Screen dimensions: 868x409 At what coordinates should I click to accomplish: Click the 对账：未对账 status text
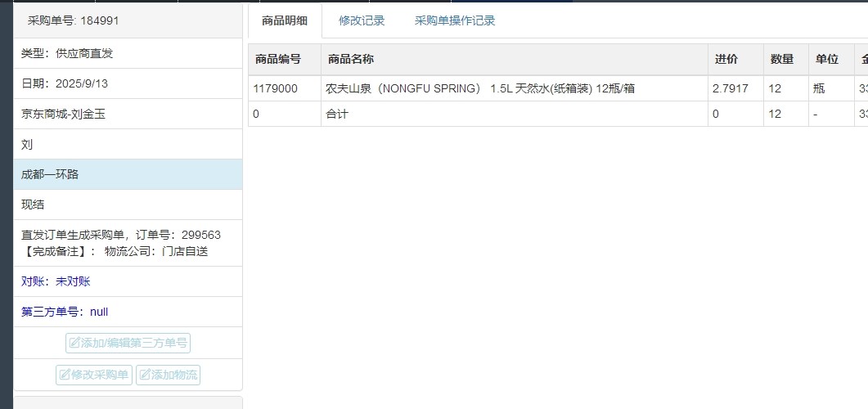tap(56, 281)
